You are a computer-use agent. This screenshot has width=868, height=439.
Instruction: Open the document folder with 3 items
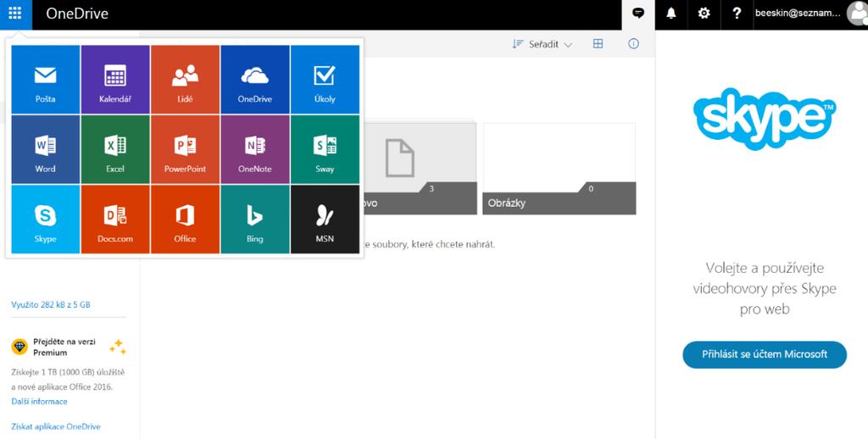pyautogui.click(x=419, y=169)
